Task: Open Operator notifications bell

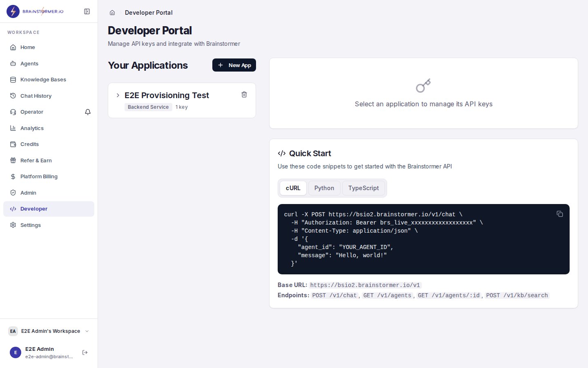Action: point(88,112)
